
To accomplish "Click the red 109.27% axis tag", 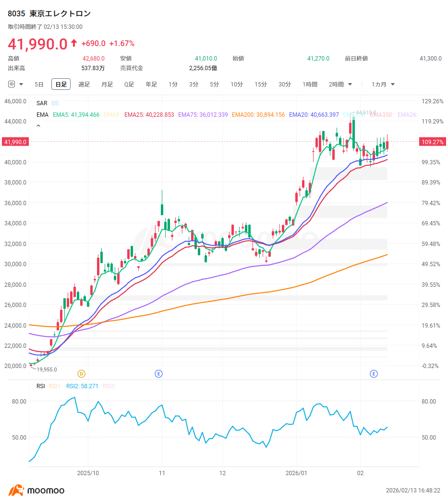I will (432, 142).
